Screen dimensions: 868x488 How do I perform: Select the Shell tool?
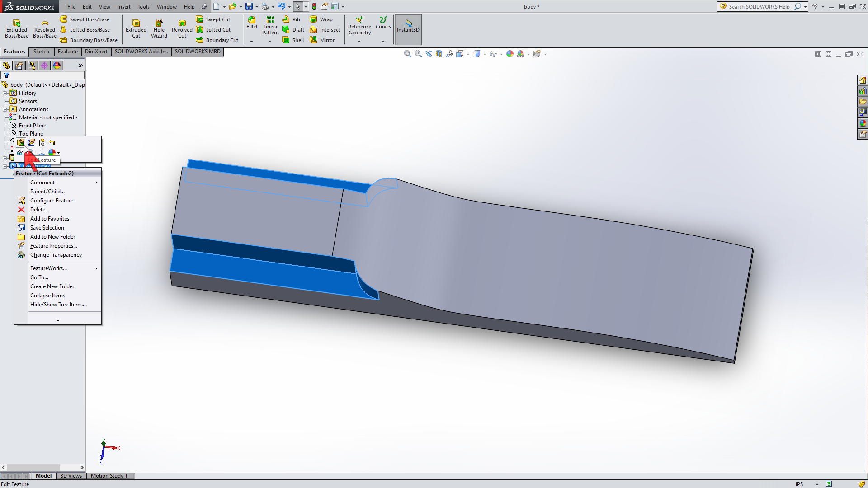(293, 40)
